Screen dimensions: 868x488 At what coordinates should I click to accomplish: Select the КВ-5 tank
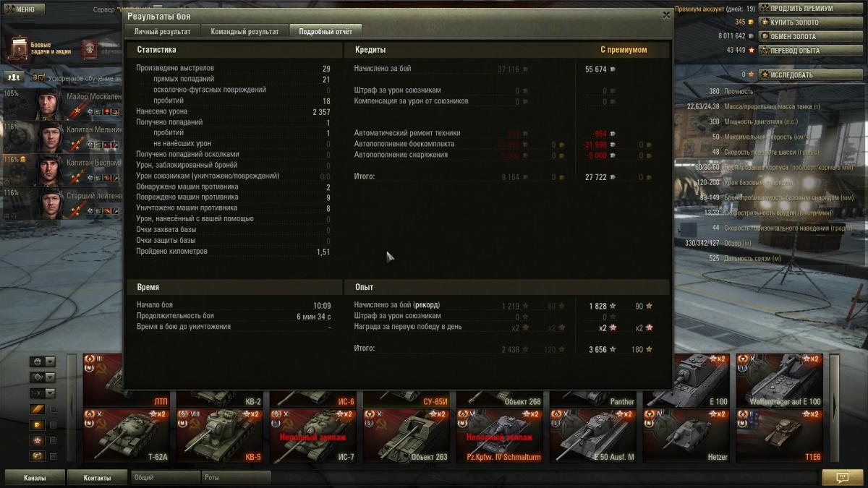pyautogui.click(x=219, y=436)
